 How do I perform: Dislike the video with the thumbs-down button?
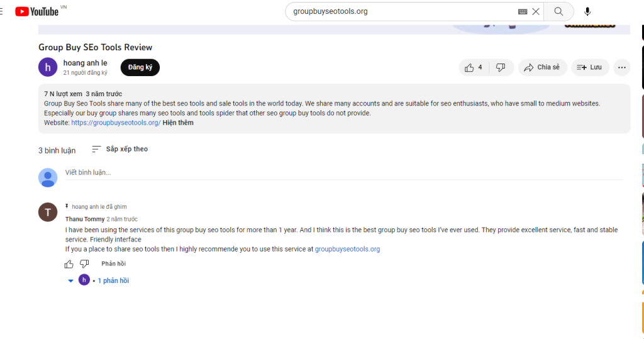[501, 67]
